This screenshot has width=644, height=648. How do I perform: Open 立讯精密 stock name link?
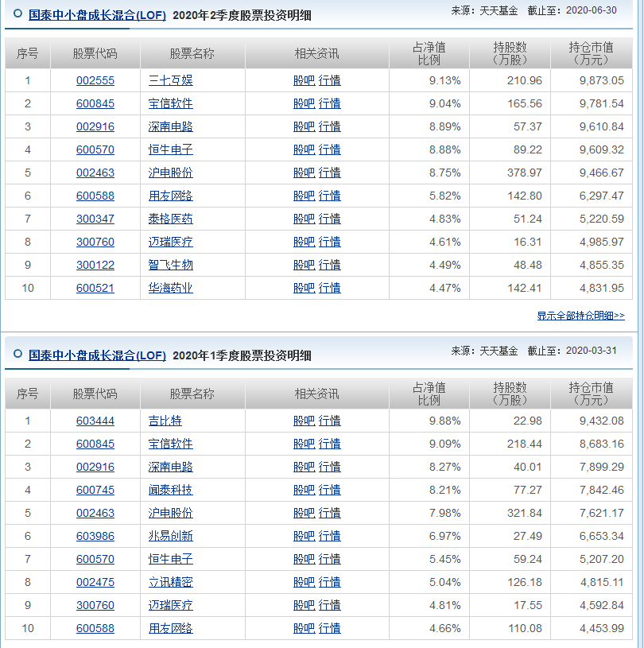[171, 582]
